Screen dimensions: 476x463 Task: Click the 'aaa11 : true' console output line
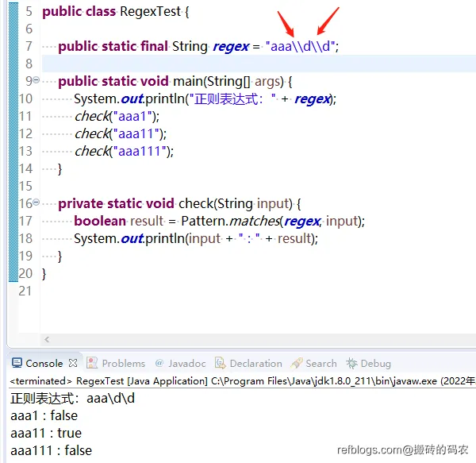coord(46,433)
